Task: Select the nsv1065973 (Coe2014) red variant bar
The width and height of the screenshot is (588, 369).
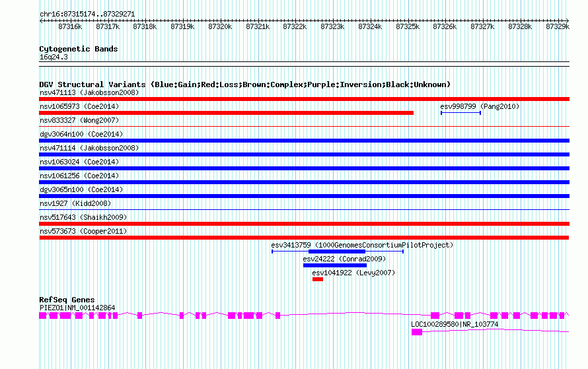Action: point(226,113)
